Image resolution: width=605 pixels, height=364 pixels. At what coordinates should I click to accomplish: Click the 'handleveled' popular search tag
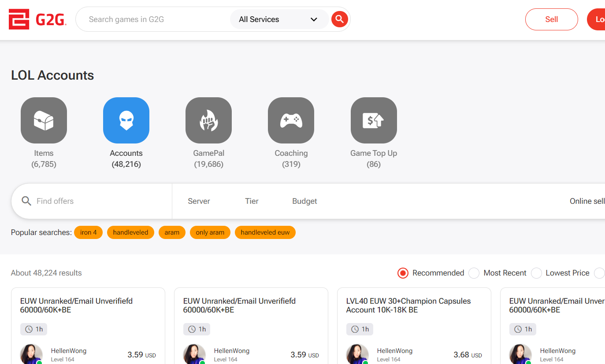tap(130, 232)
